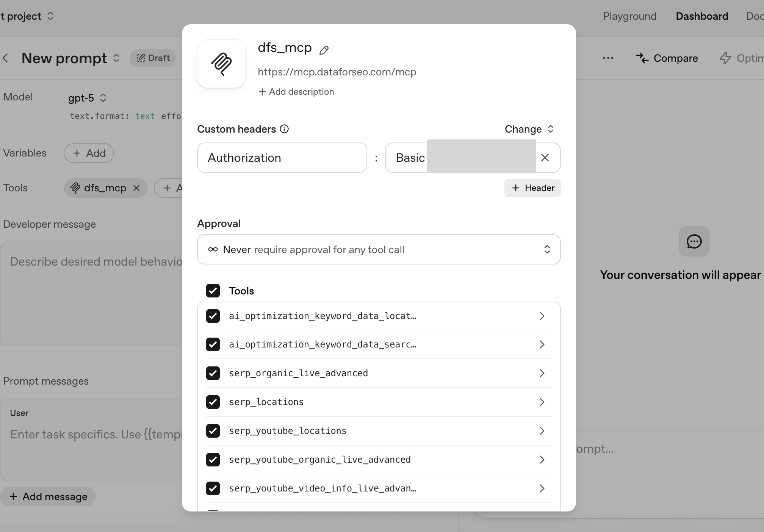This screenshot has width=764, height=532.
Task: Open the gpt-5 model selector
Action: point(87,98)
